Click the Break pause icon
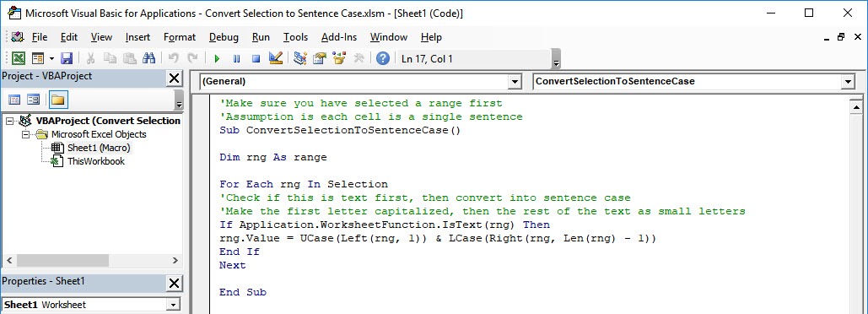This screenshot has width=868, height=314. [x=236, y=58]
